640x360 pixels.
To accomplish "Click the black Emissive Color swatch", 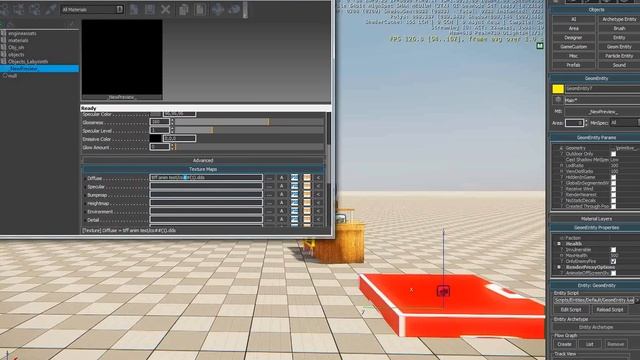I will tap(156, 139).
